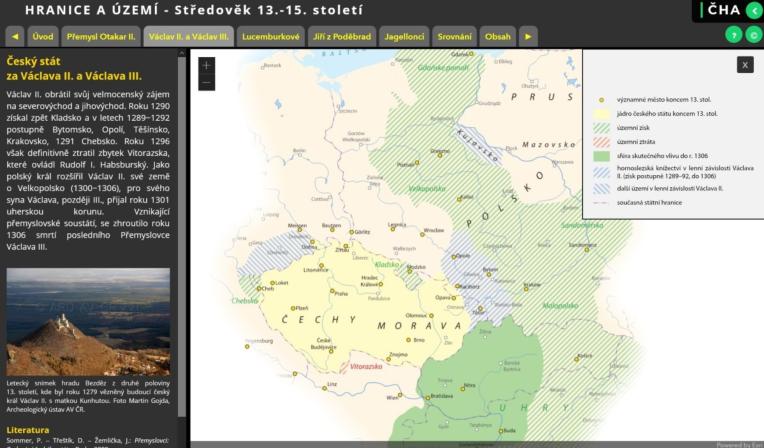
Task: Click the Mazovsko map label
Action: pos(549,144)
